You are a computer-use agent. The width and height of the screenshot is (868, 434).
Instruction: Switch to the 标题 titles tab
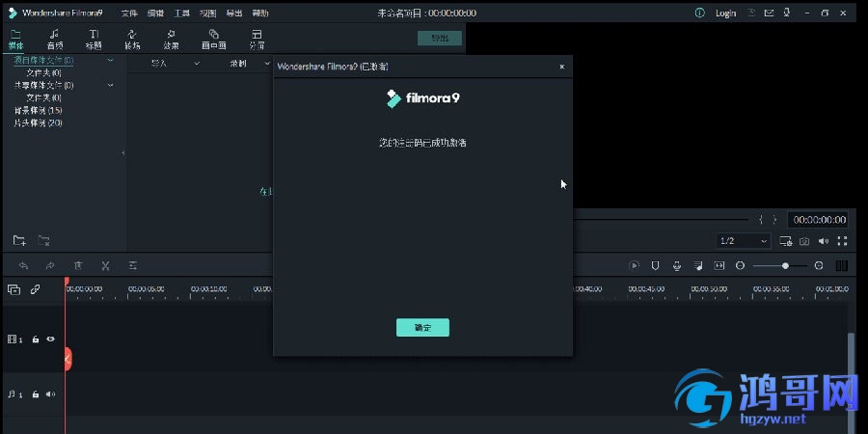point(94,40)
